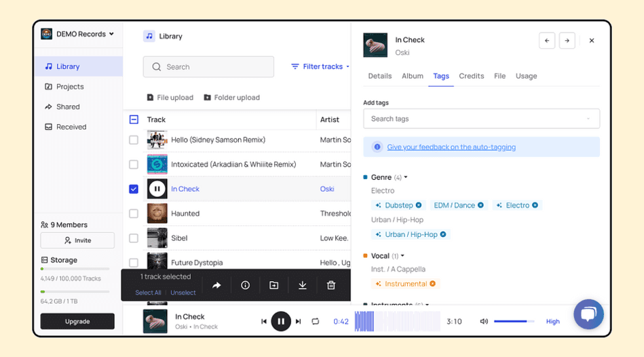The image size is (644, 357).
Task: Click Folder upload
Action: pos(231,97)
